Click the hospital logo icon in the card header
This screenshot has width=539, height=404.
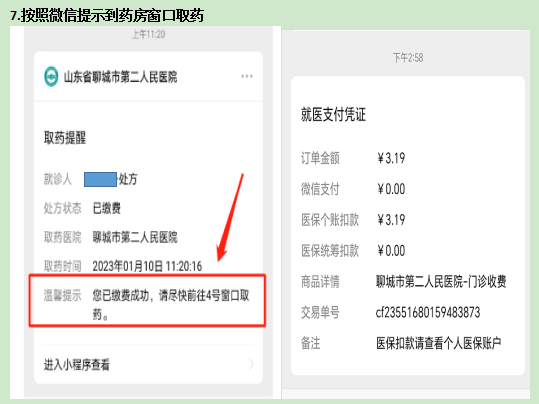pyautogui.click(x=51, y=76)
